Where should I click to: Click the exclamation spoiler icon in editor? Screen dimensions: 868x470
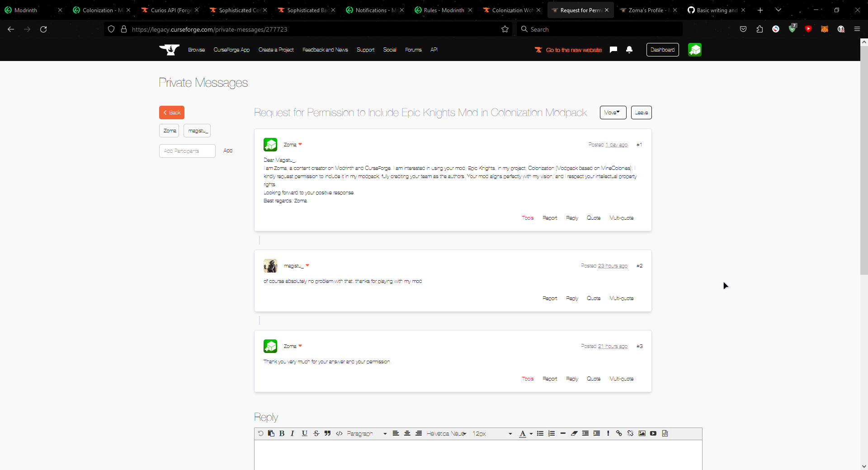point(608,433)
